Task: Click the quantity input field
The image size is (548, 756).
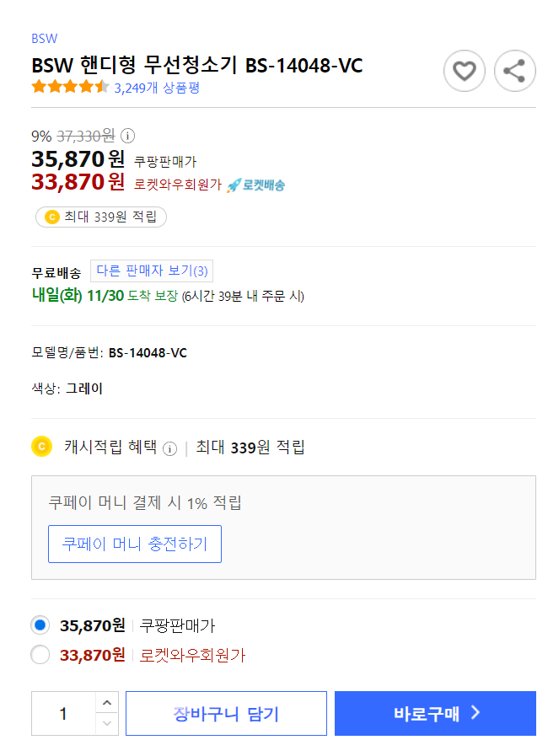Action: click(x=64, y=714)
